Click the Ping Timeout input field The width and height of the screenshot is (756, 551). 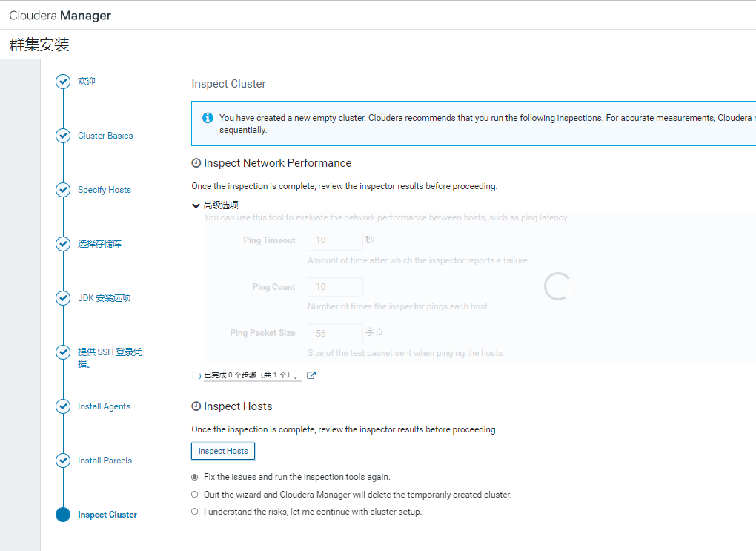(335, 240)
